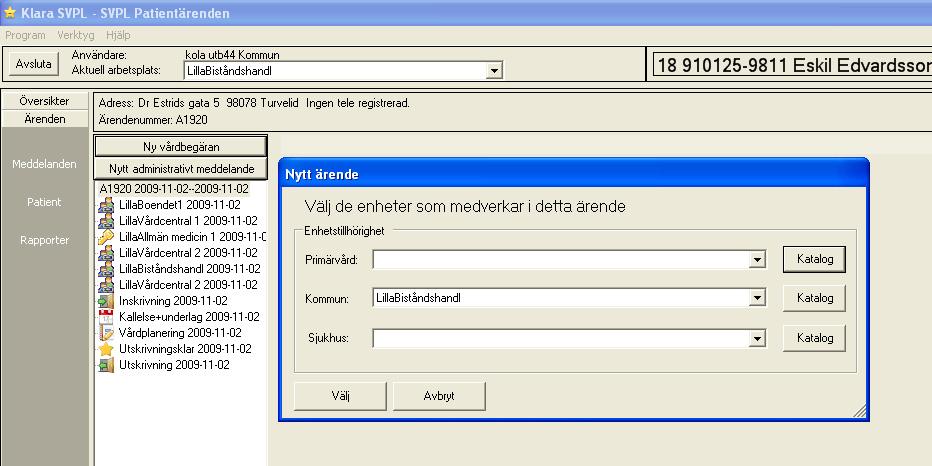Click the address line Dr Estrids gata 5
The image size is (932, 466).
coord(254,103)
